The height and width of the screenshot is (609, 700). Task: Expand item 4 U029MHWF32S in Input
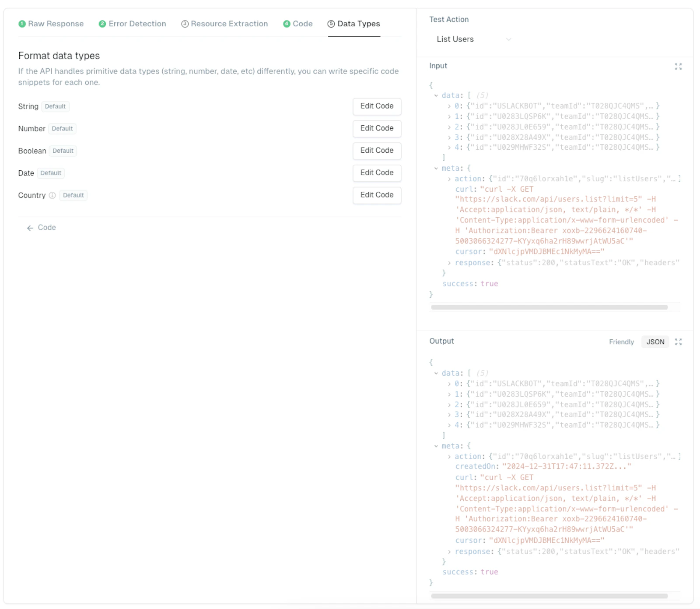pyautogui.click(x=449, y=148)
